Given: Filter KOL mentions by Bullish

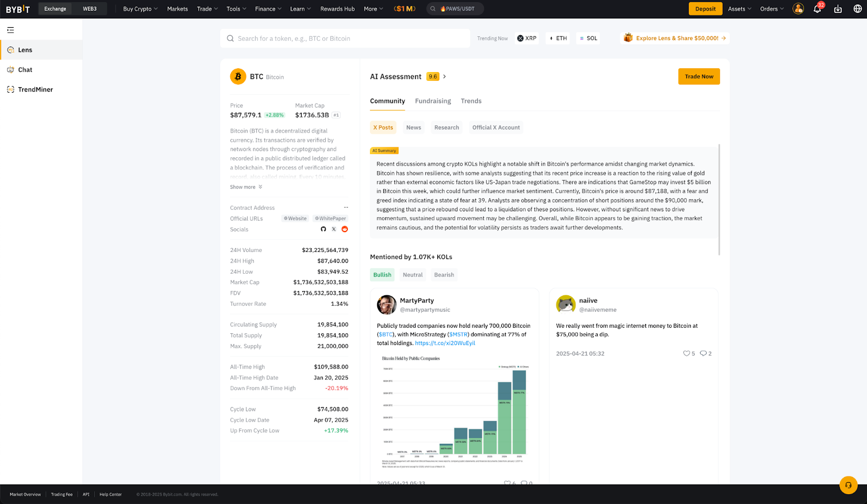Looking at the screenshot, I should point(382,275).
